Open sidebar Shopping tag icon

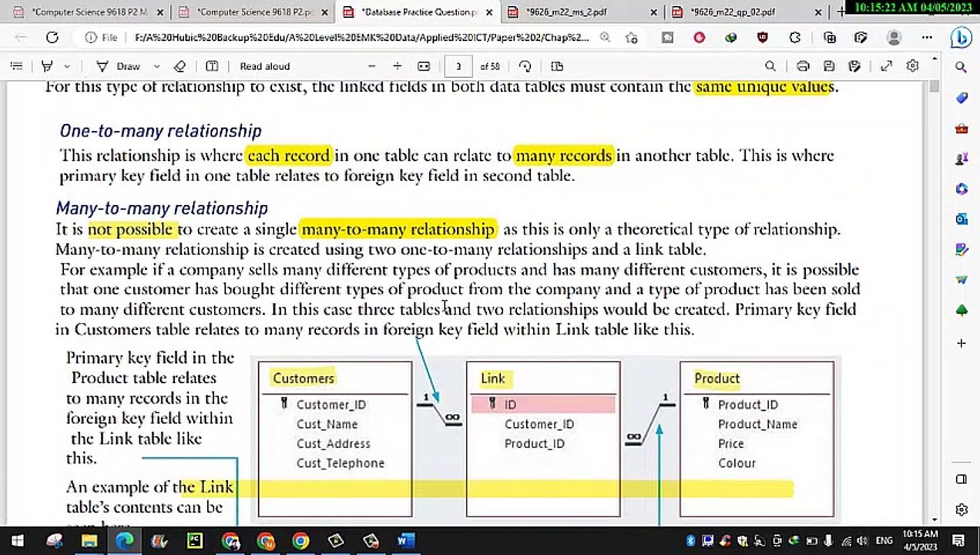coord(961,98)
